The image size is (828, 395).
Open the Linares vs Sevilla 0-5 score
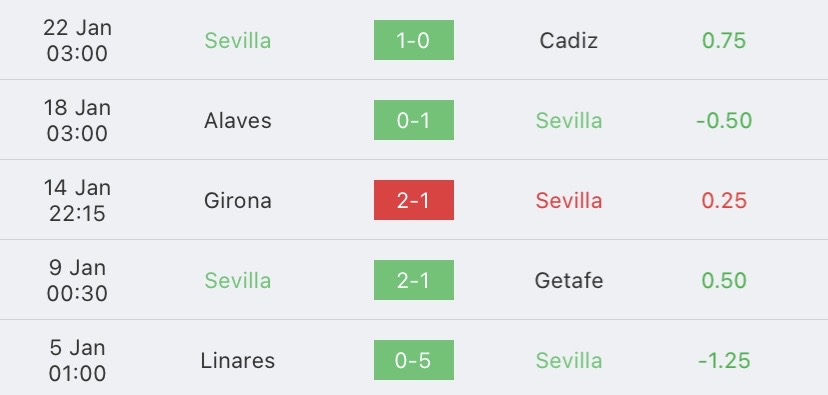tap(413, 360)
